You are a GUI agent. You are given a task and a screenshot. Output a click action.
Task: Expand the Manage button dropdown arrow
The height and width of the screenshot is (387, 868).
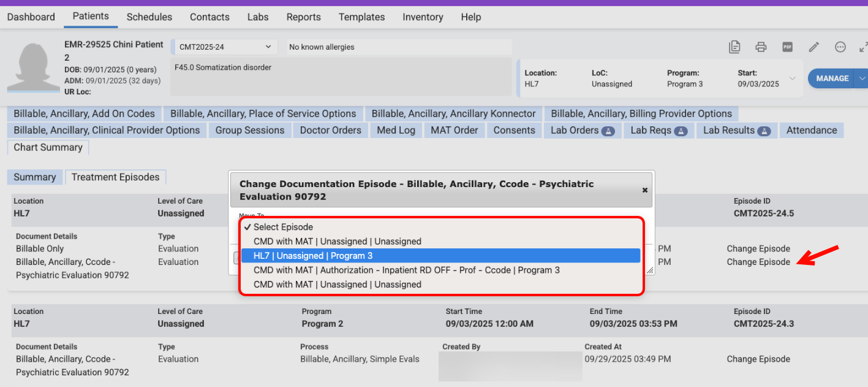(862, 79)
